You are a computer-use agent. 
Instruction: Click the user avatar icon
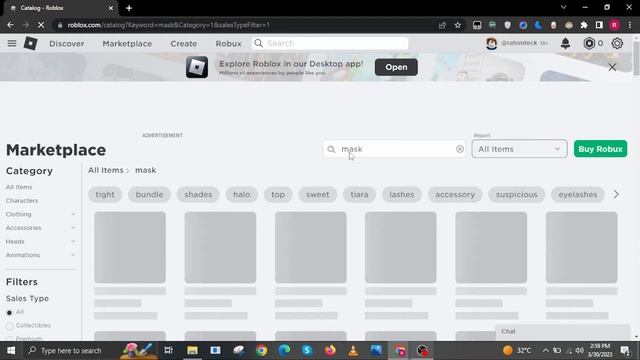point(491,43)
